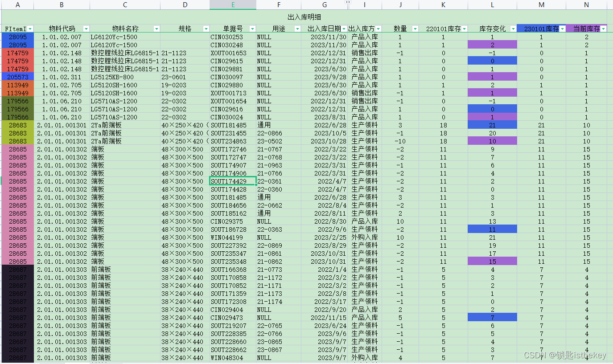This screenshot has width=613, height=364.
Task: Select cell SOUT235348
Action: (233, 262)
